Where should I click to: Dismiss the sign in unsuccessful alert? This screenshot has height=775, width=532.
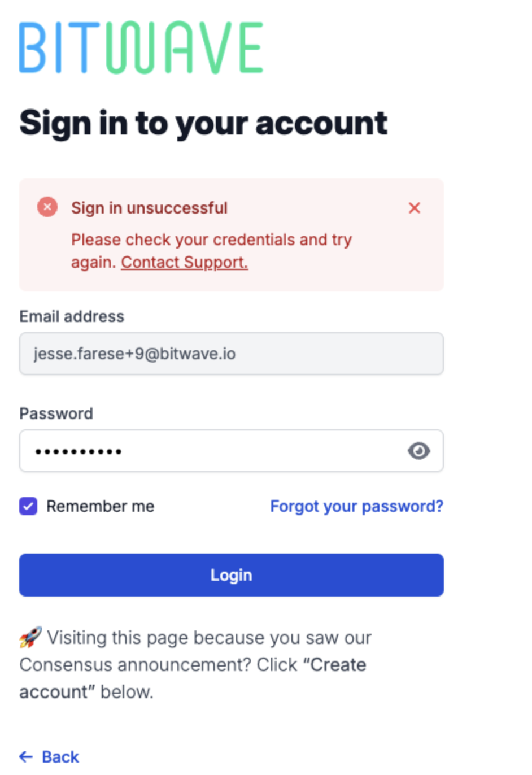click(x=415, y=208)
